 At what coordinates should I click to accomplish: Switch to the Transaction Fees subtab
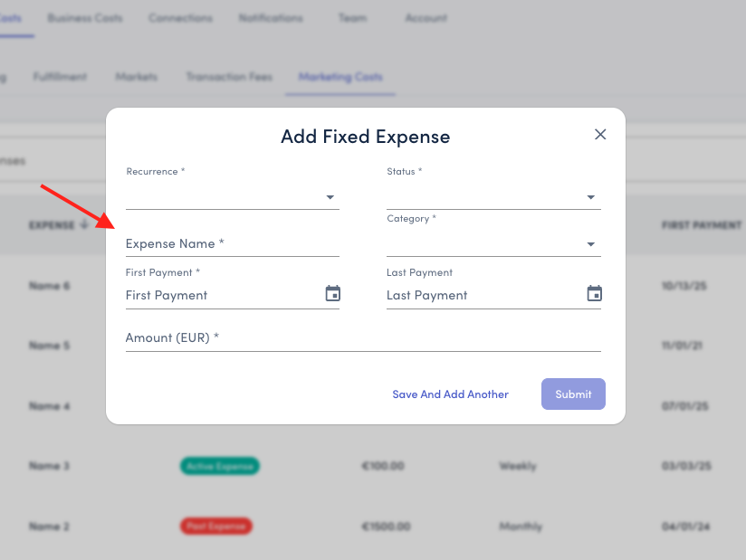tap(229, 77)
